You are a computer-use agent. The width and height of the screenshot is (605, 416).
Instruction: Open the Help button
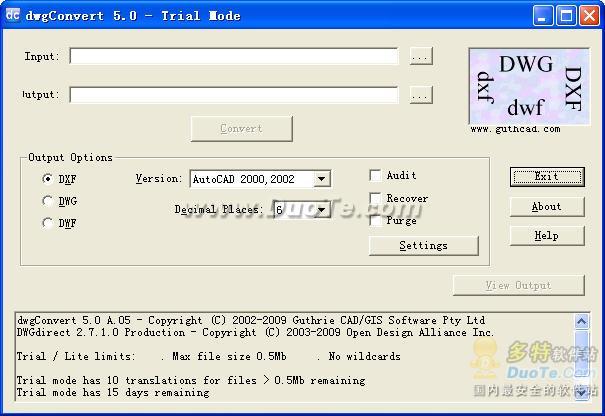pyautogui.click(x=547, y=236)
